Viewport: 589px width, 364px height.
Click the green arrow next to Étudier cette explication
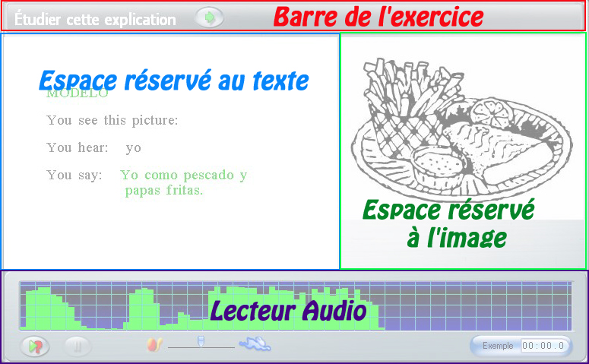pyautogui.click(x=209, y=17)
